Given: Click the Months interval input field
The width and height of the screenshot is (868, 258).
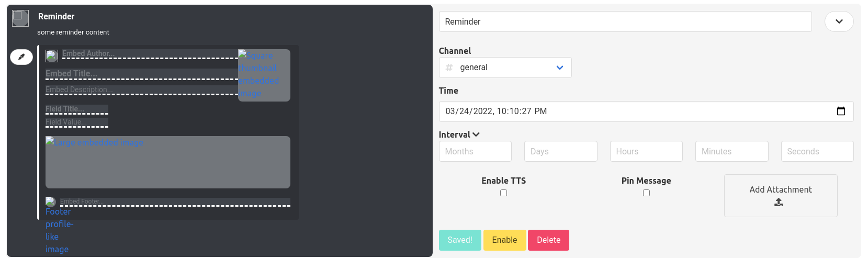Looking at the screenshot, I should coord(475,151).
